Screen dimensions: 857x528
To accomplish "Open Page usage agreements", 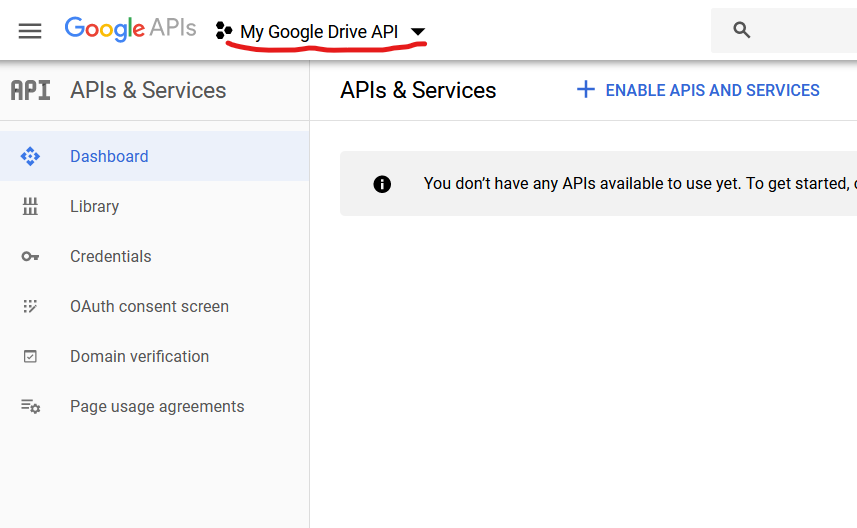I will (157, 407).
